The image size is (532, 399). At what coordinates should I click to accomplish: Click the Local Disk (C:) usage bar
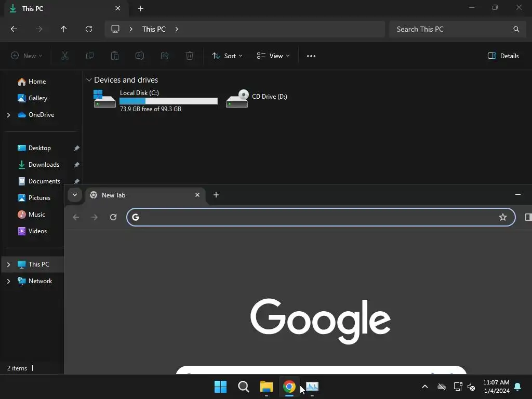click(169, 101)
